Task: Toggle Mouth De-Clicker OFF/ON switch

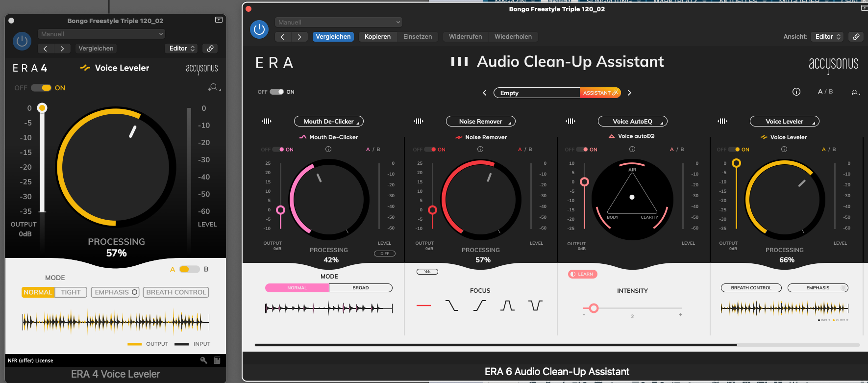Action: [x=278, y=150]
